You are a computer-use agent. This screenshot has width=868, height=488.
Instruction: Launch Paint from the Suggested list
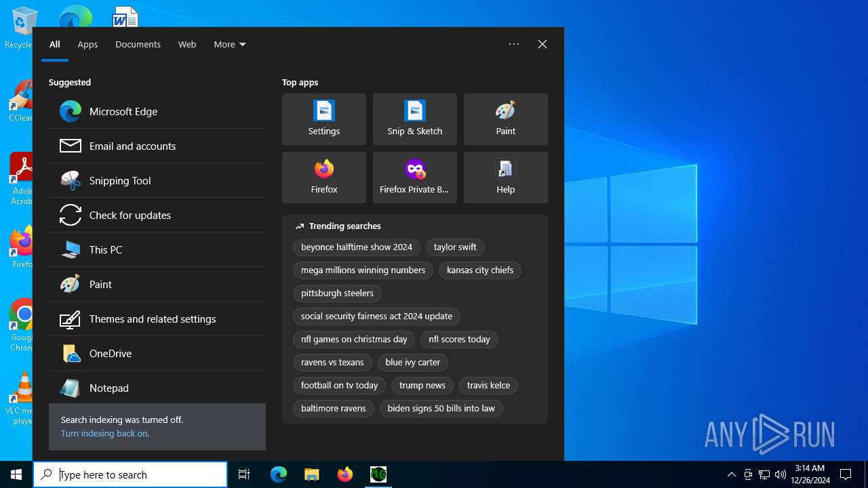point(157,284)
